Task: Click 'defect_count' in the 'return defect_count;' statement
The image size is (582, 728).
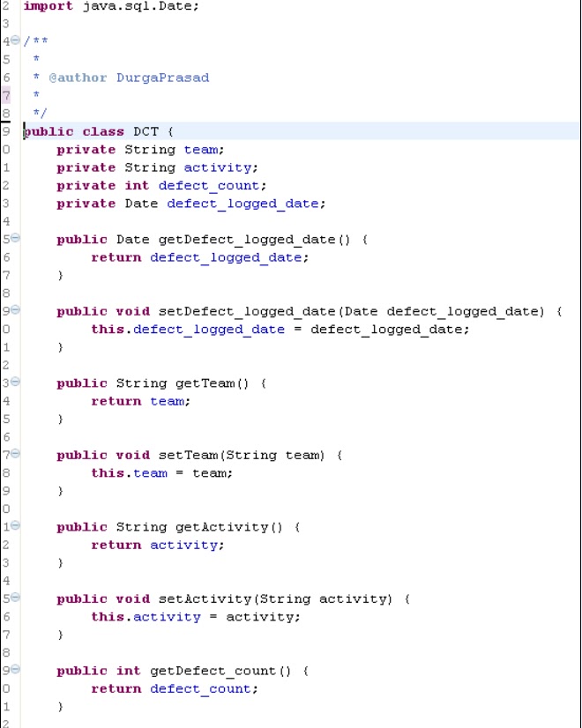Action: (x=200, y=689)
